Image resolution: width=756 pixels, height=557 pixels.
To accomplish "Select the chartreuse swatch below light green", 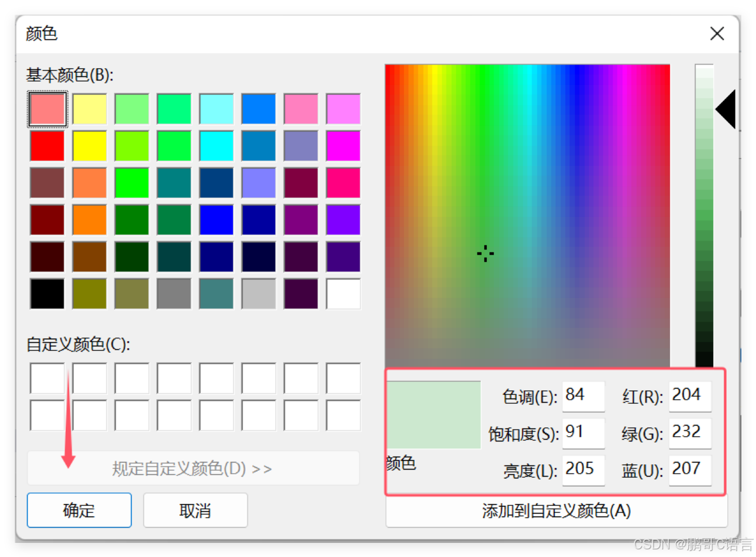I will [132, 146].
